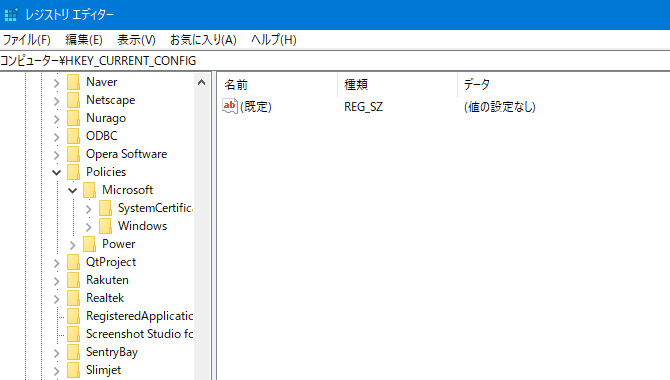Expand the SentryBay key
The height and width of the screenshot is (380, 670).
pyautogui.click(x=56, y=353)
